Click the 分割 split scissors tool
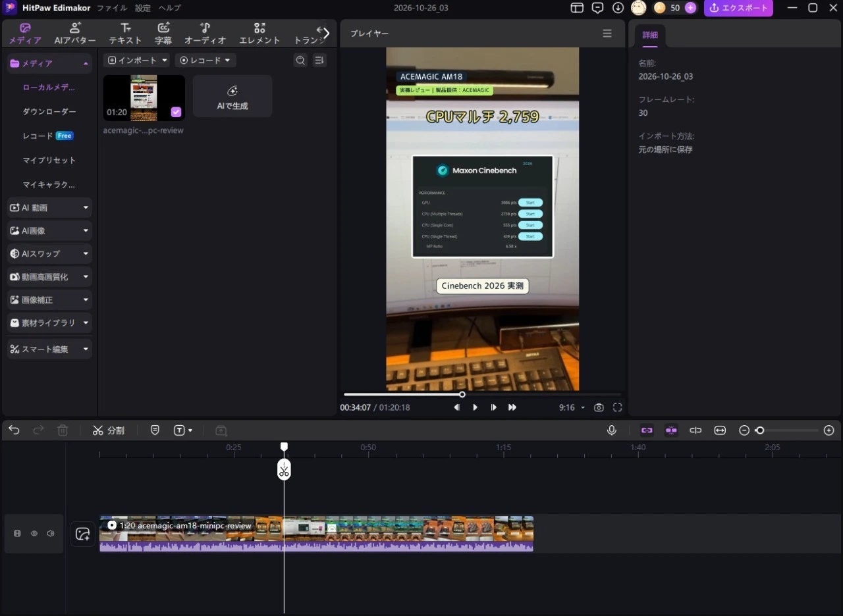Screen dimensions: 843x616 point(108,430)
